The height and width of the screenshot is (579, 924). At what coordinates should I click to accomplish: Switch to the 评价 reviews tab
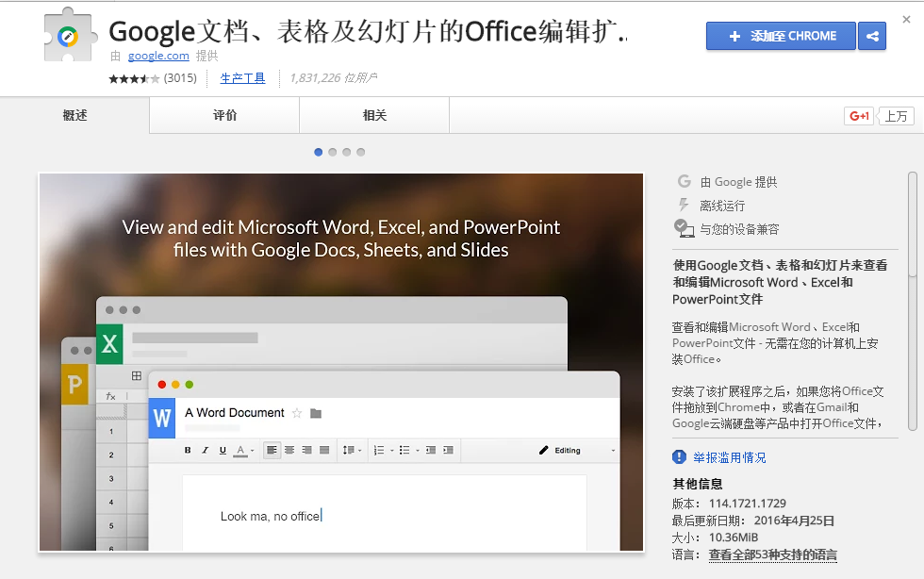[x=224, y=116]
